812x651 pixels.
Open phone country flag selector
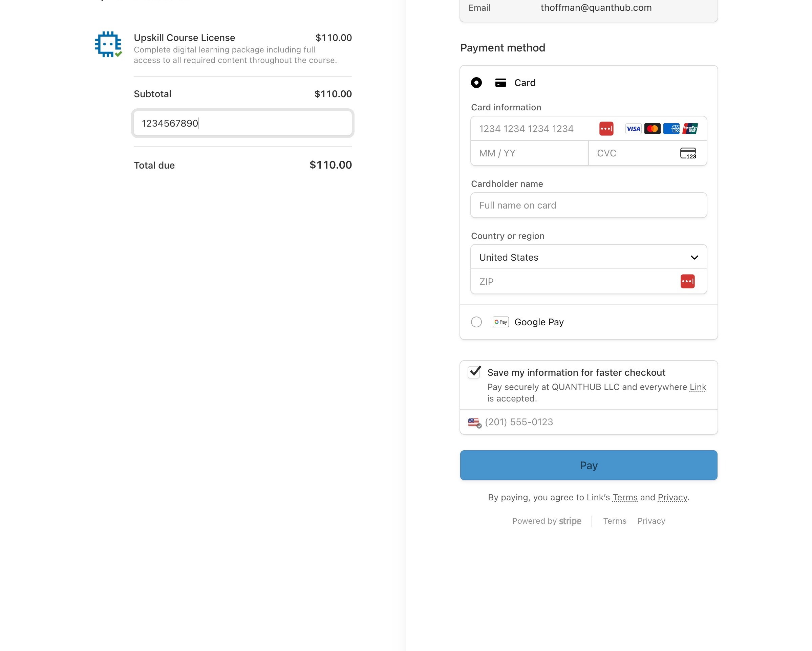[474, 422]
